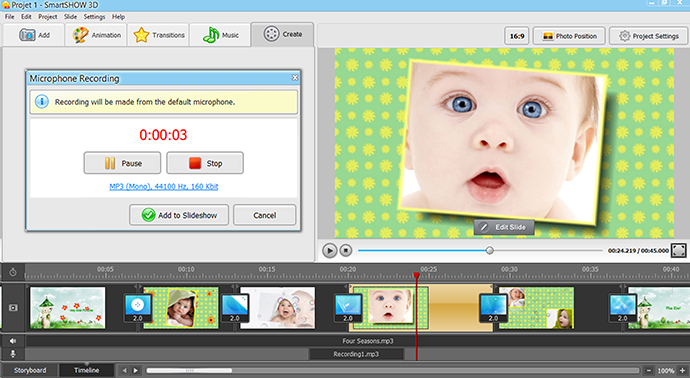Select the Recording1.mp3 clip
This screenshot has width=690, height=378.
(356, 354)
